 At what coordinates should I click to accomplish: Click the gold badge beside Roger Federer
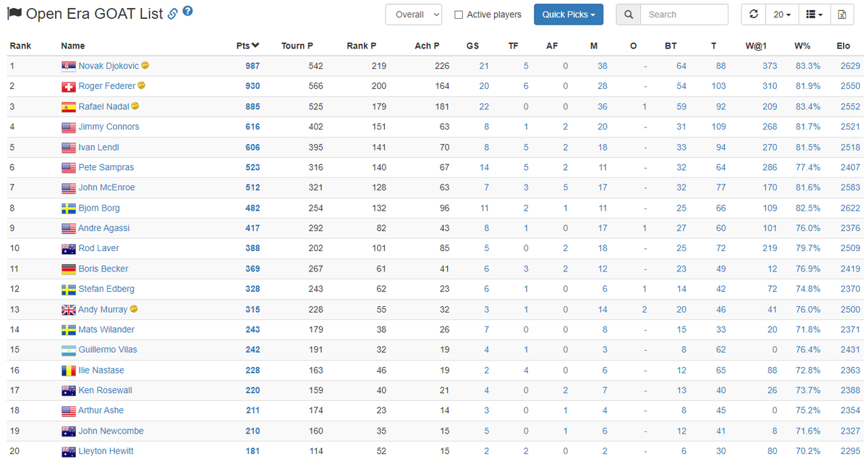coord(141,85)
